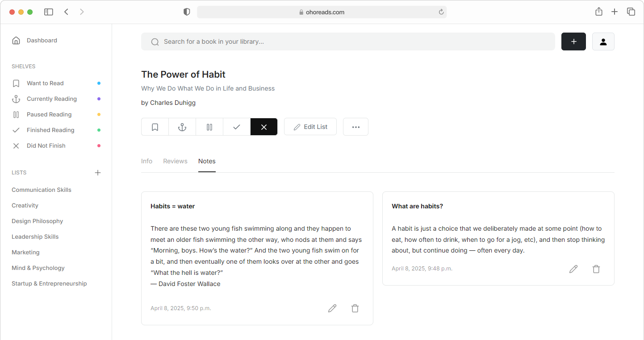Click the search magnifier icon
644x340 pixels.
(155, 42)
